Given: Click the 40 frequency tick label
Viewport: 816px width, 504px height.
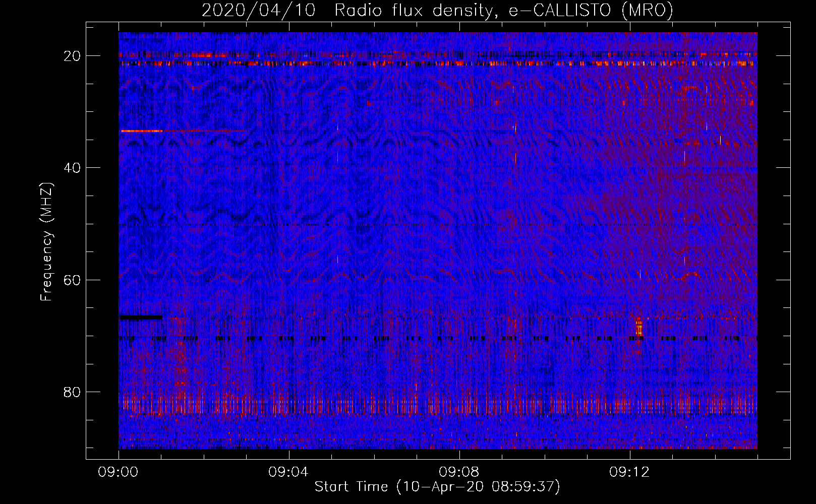Looking at the screenshot, I should click(73, 168).
